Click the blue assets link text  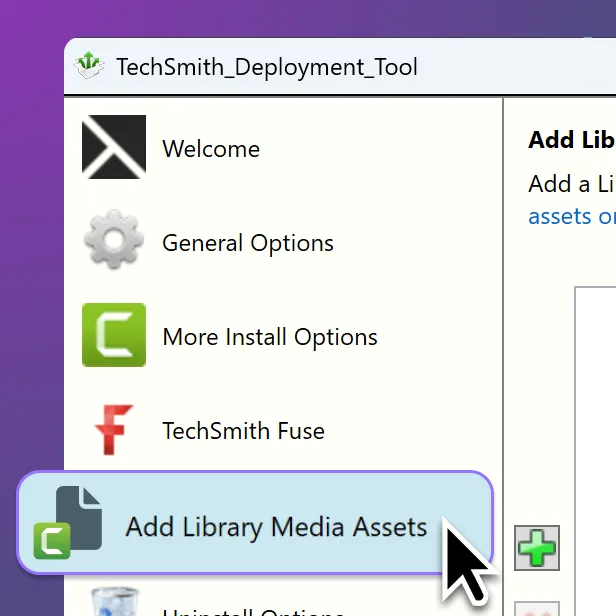pos(572,216)
